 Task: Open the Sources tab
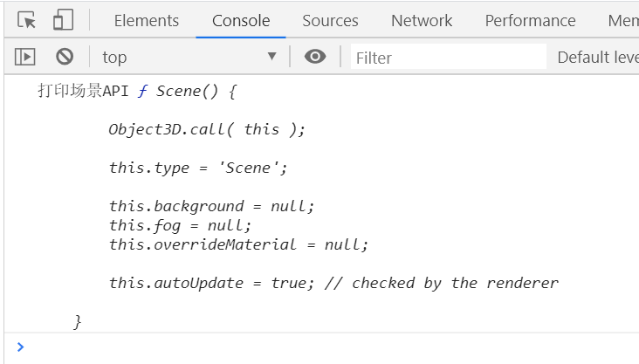click(330, 21)
